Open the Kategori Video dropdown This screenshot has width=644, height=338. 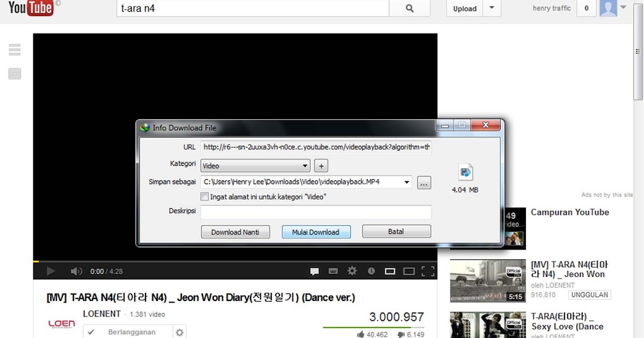tap(255, 166)
